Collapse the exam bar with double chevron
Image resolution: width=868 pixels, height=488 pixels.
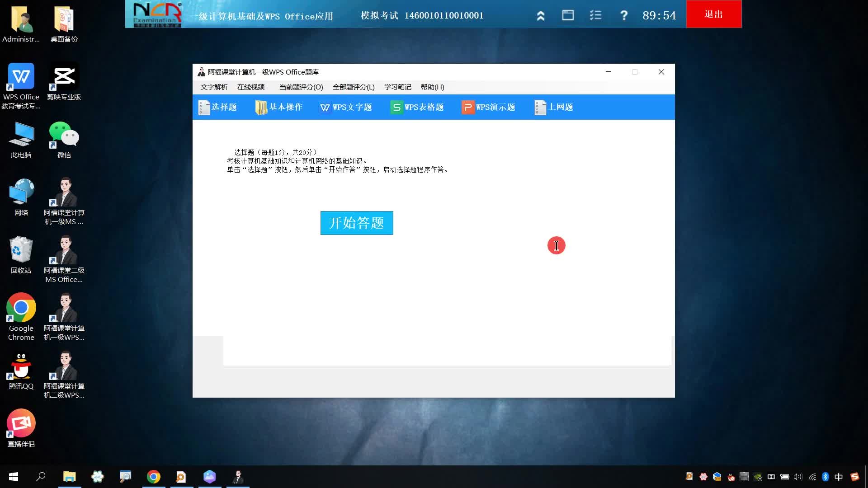540,16
